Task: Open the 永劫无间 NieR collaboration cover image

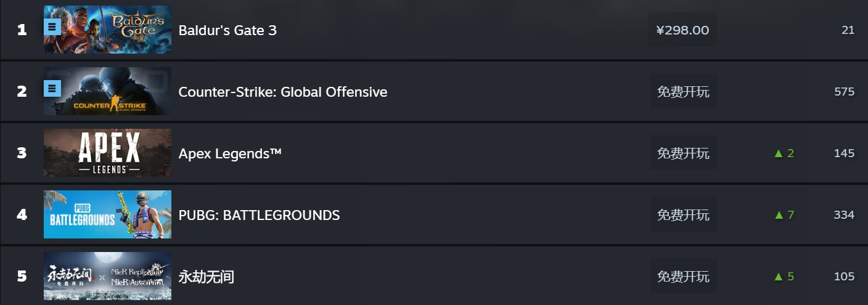Action: (107, 276)
